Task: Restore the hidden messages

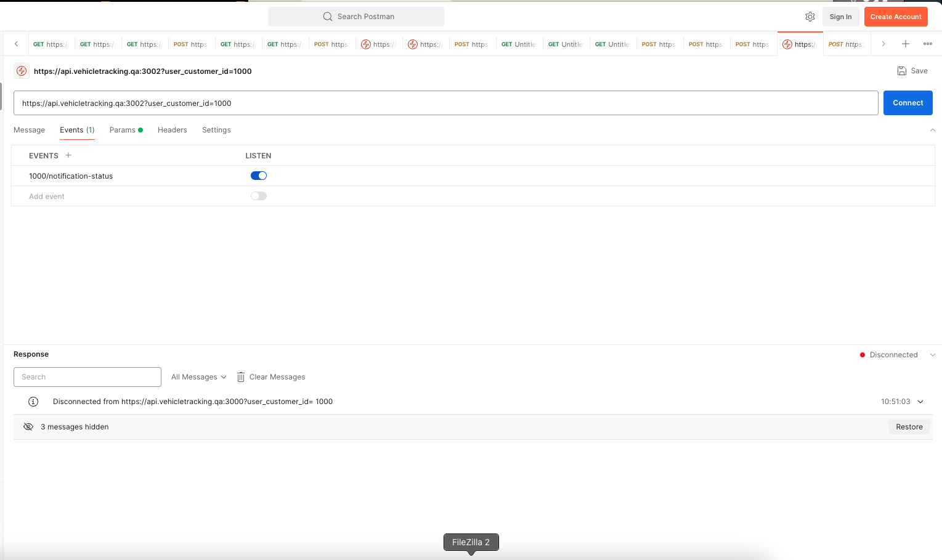Action: [909, 427]
